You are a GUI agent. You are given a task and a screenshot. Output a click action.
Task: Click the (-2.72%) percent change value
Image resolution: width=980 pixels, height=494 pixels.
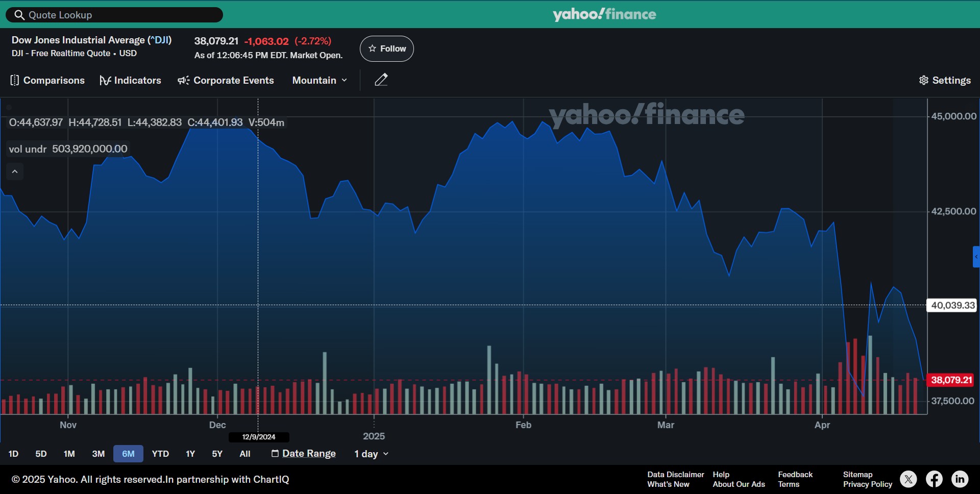pyautogui.click(x=313, y=41)
